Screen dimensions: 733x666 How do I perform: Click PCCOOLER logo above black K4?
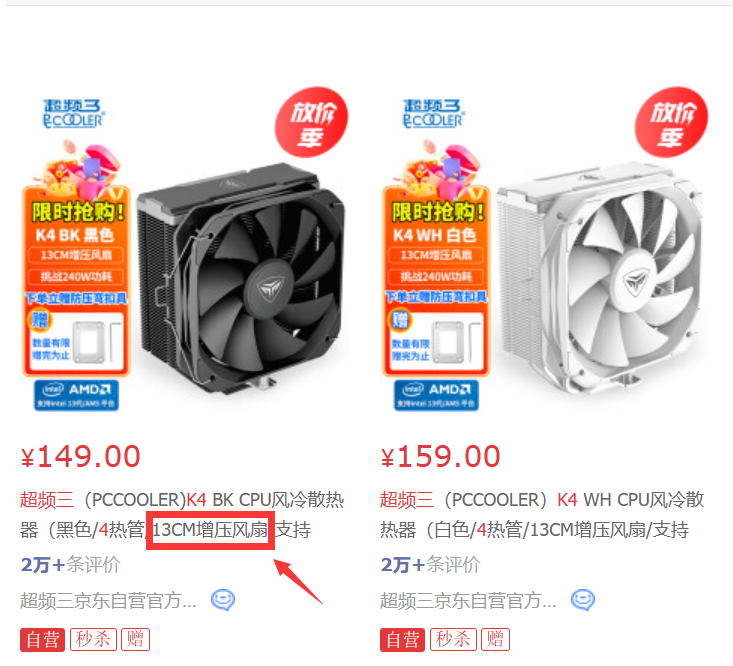click(73, 114)
